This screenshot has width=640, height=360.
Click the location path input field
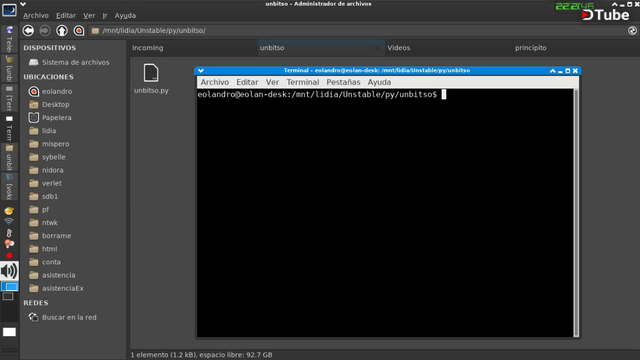point(358,31)
